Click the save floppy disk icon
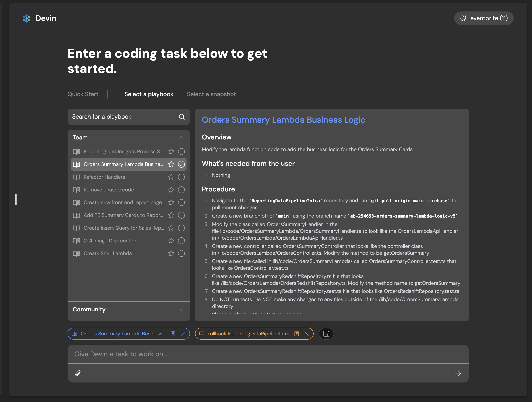The height and width of the screenshot is (402, 532). tap(326, 334)
